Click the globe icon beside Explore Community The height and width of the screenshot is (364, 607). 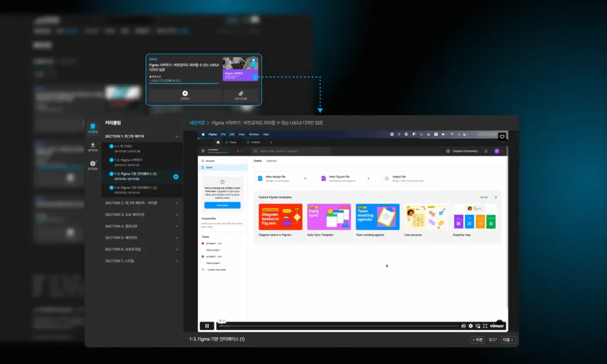[x=448, y=151]
